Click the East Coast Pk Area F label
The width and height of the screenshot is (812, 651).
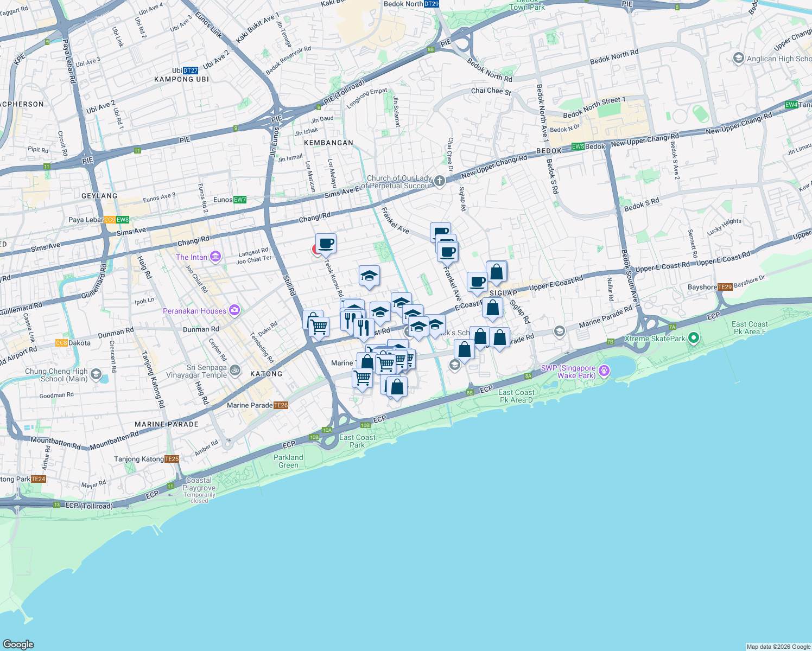(750, 328)
